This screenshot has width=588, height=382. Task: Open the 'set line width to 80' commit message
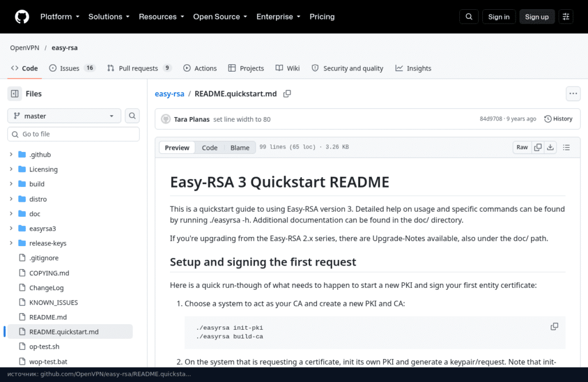(242, 119)
